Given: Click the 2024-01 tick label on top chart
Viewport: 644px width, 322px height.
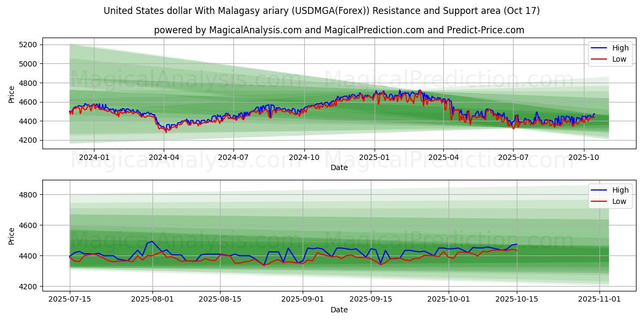Looking at the screenshot, I should [94, 157].
